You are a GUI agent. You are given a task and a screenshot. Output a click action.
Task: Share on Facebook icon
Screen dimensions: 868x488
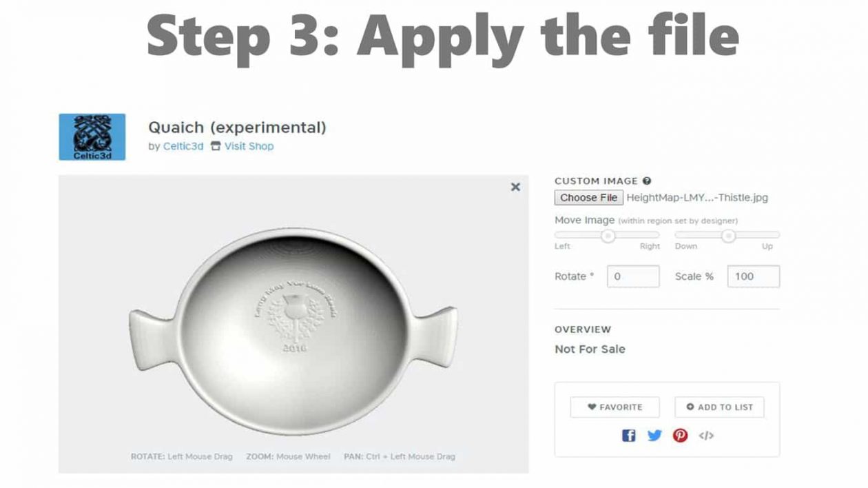pyautogui.click(x=629, y=436)
